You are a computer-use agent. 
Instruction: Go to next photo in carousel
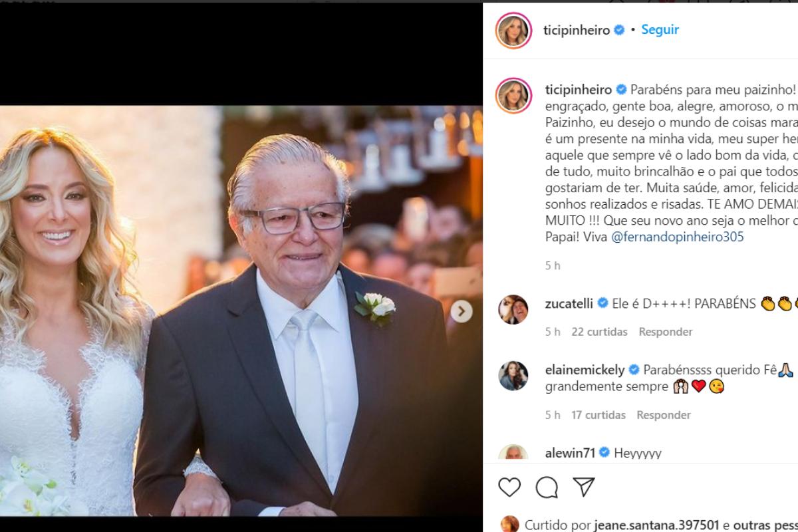[x=462, y=311]
